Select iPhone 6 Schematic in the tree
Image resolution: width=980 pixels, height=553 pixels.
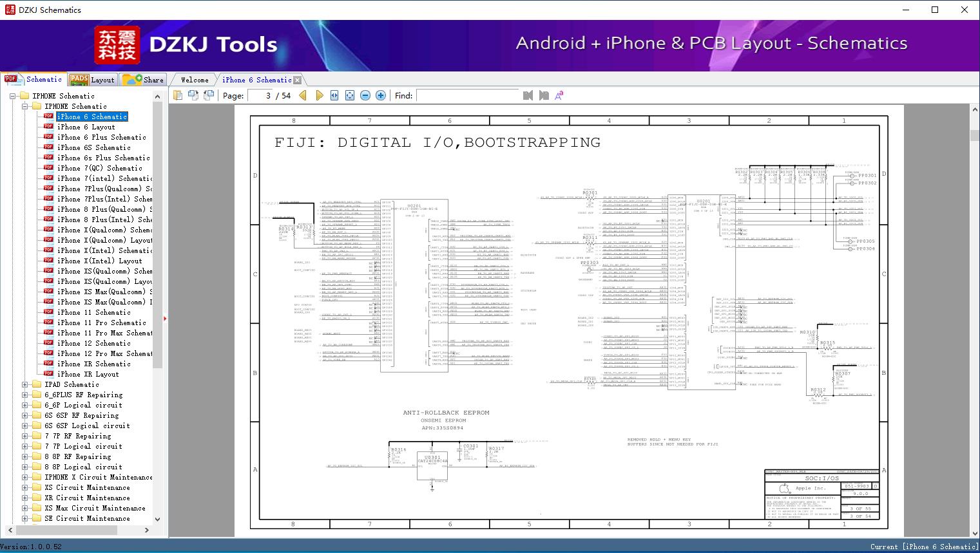coord(91,117)
